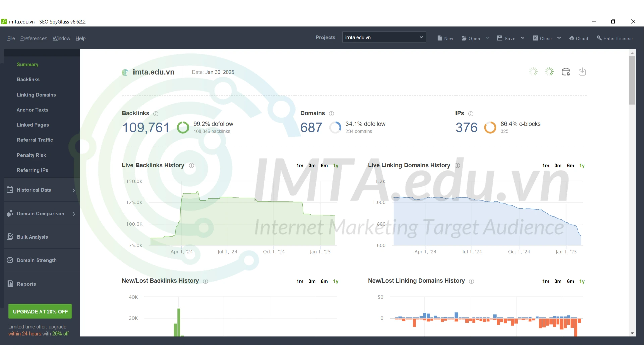This screenshot has height=362, width=644.
Task: Open Penalty Risk section
Action: pyautogui.click(x=31, y=155)
